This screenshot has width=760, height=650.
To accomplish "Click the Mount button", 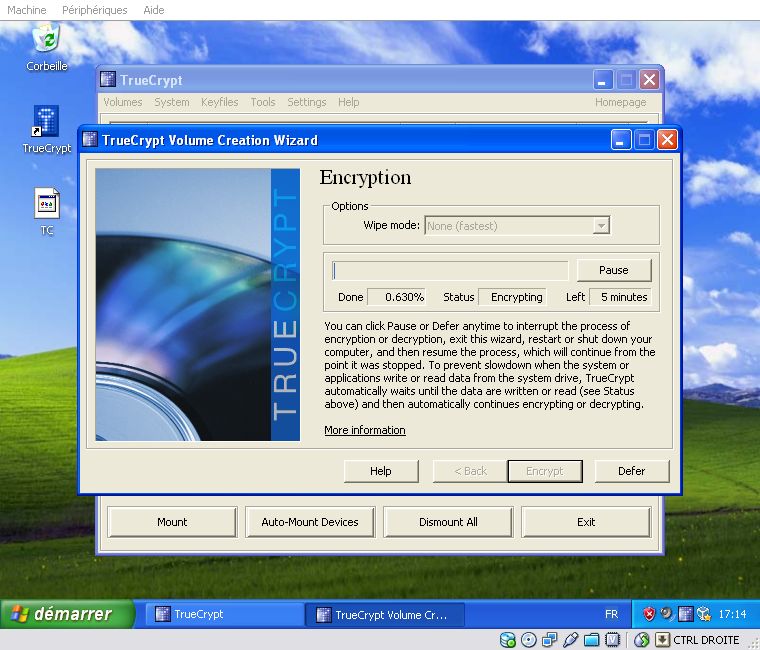I will point(172,522).
